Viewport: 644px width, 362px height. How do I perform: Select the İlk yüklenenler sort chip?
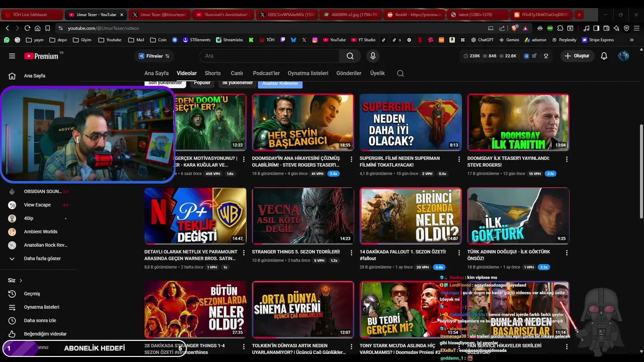click(237, 83)
